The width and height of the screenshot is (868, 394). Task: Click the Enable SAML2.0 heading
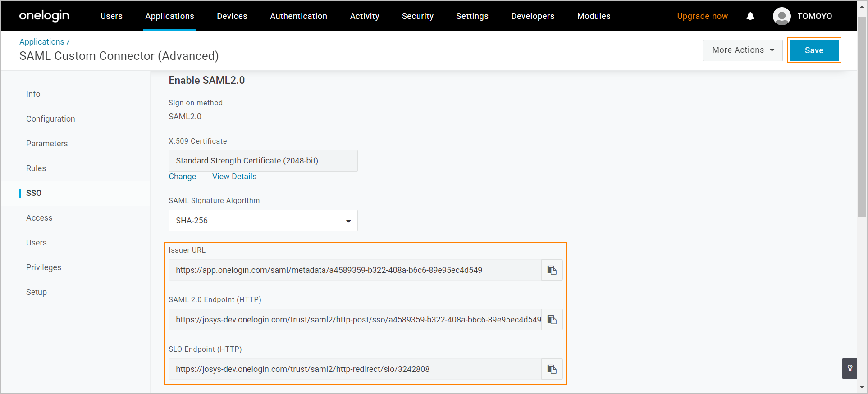[207, 80]
